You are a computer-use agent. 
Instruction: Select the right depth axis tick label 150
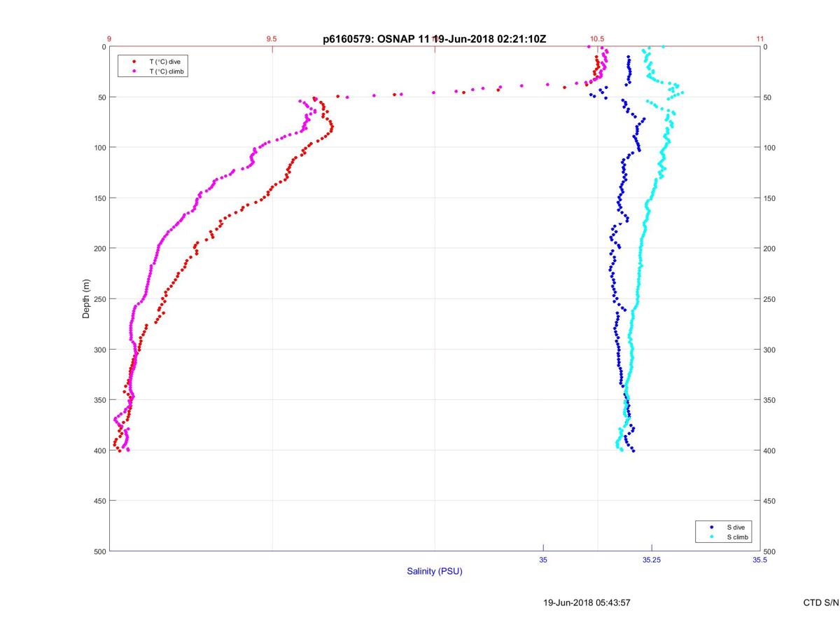[x=770, y=198]
